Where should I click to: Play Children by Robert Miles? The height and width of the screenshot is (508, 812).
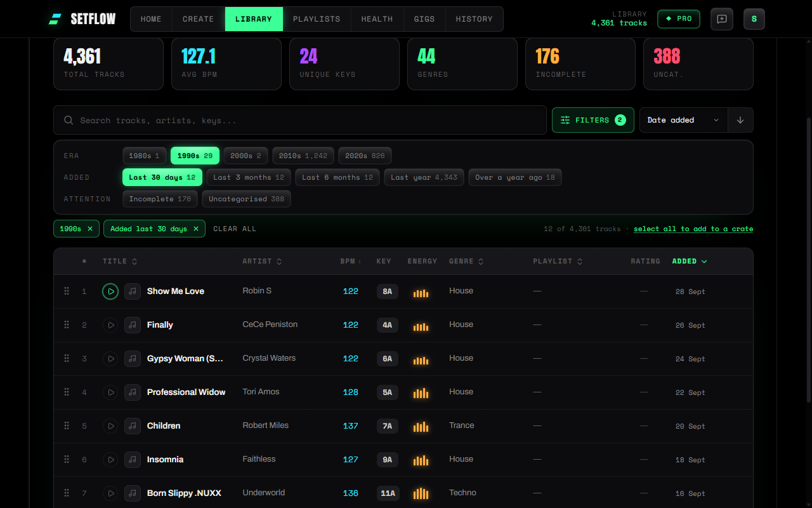[110, 426]
